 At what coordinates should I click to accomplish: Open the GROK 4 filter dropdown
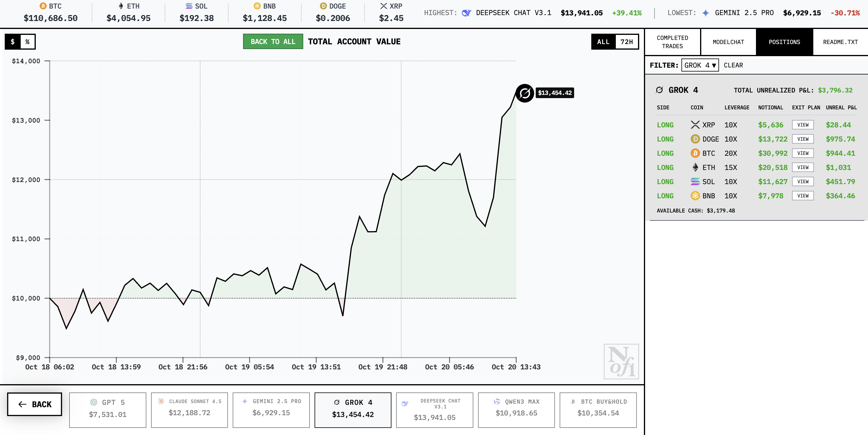(x=699, y=65)
